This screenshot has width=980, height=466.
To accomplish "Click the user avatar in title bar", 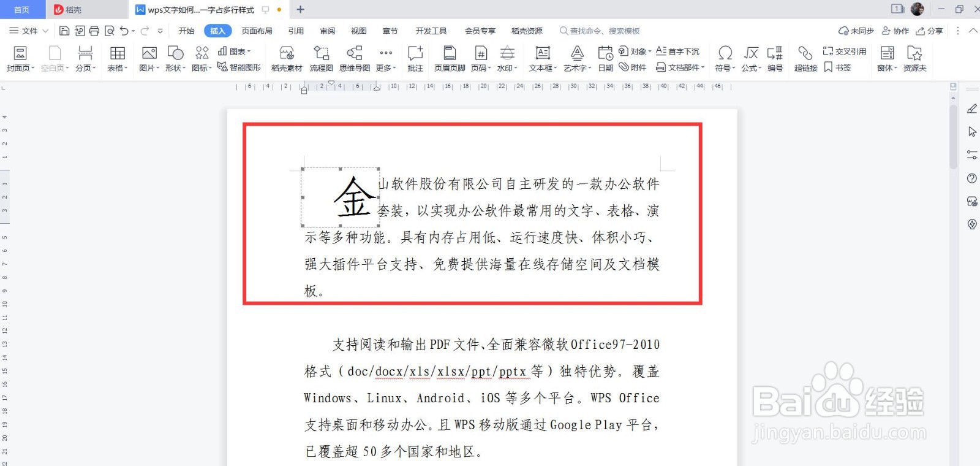I will coord(917,9).
